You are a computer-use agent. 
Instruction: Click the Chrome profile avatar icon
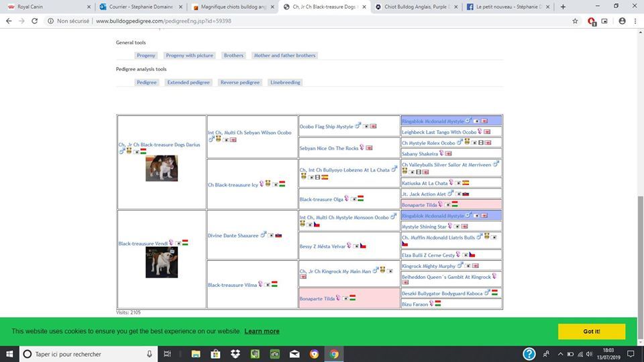[x=622, y=21]
